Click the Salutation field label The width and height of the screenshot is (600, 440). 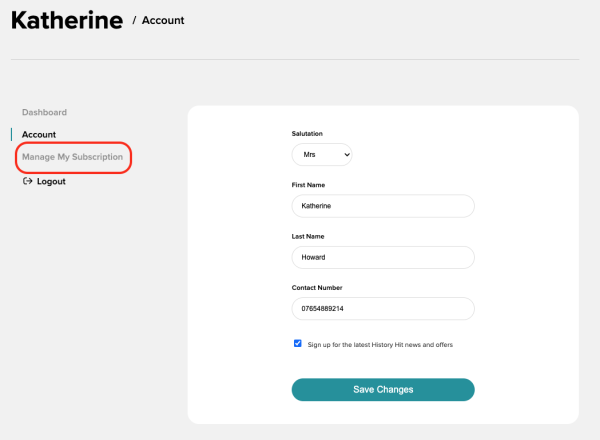(x=307, y=133)
